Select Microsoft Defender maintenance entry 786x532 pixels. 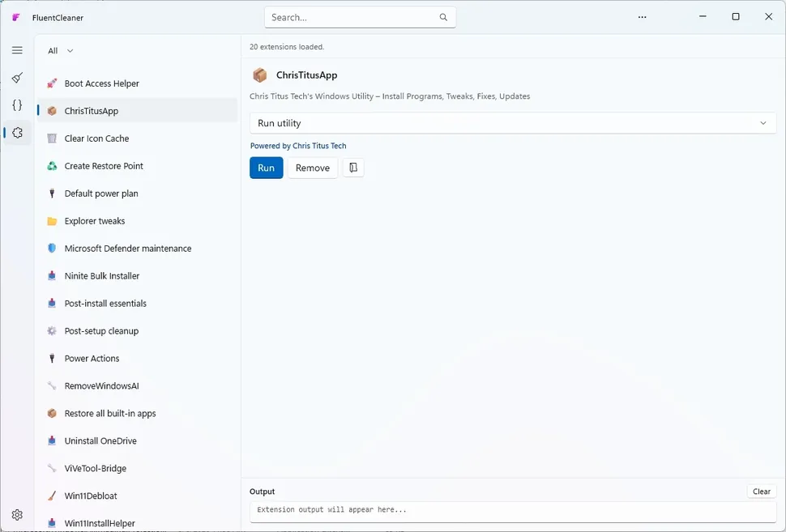pos(138,249)
